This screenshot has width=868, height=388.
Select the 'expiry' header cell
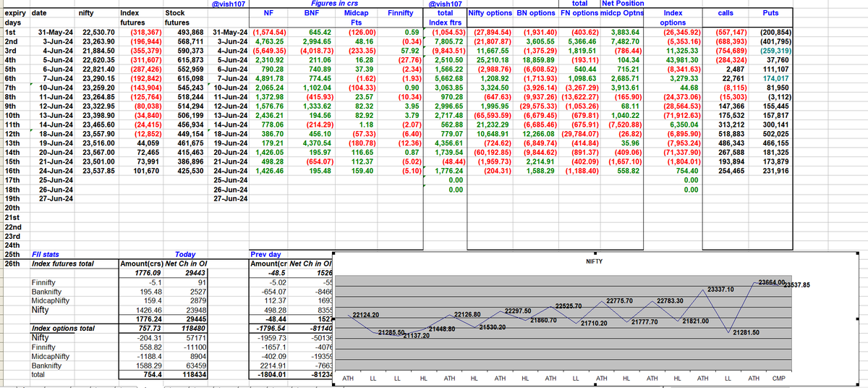tap(14, 13)
